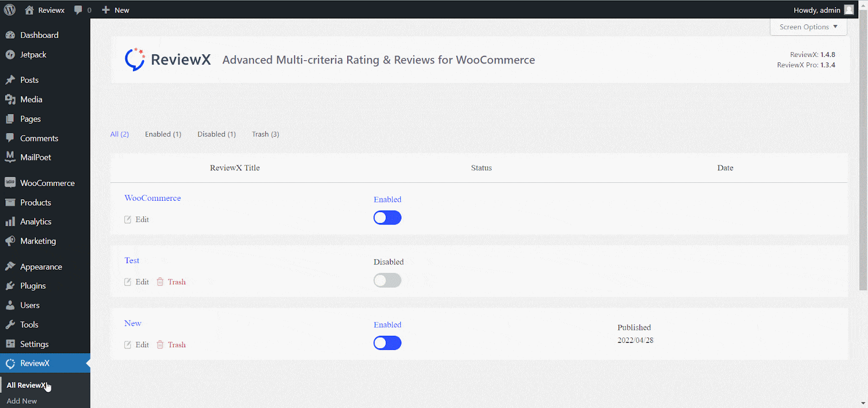868x408 pixels.
Task: Click the ReviewX logo in page header
Action: pyautogui.click(x=168, y=60)
